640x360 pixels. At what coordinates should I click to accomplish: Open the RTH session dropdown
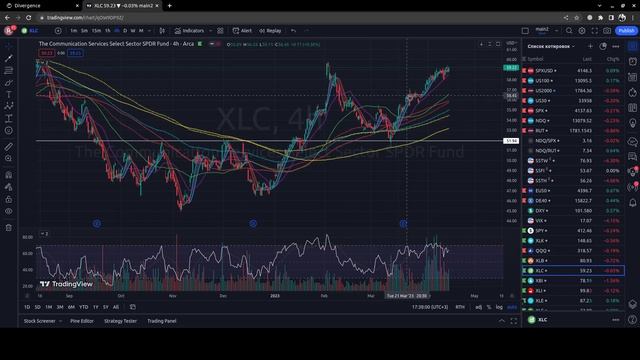point(460,307)
